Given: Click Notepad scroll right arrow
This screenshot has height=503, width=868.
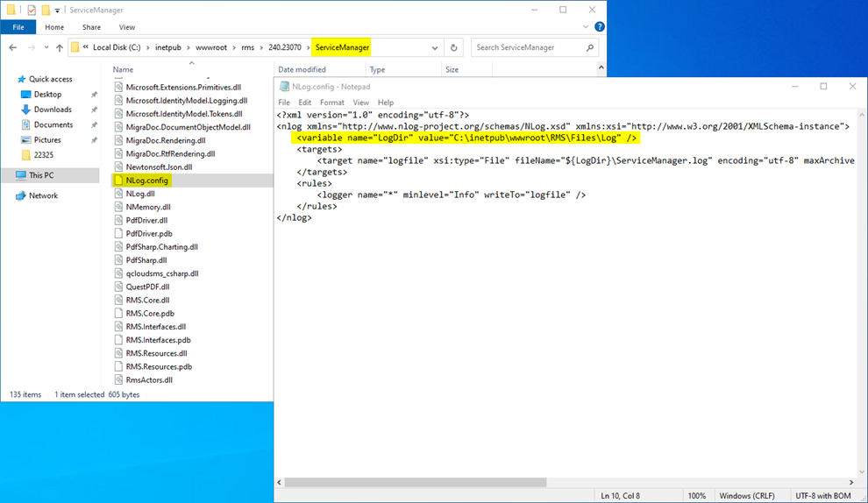Looking at the screenshot, I should coord(851,483).
